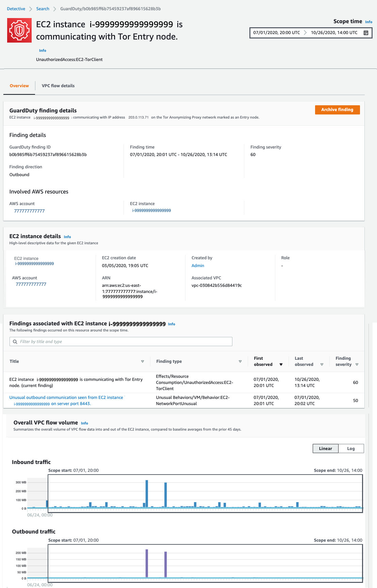This screenshot has height=588, width=377.
Task: Go to Search breadcrumb
Action: (x=43, y=9)
